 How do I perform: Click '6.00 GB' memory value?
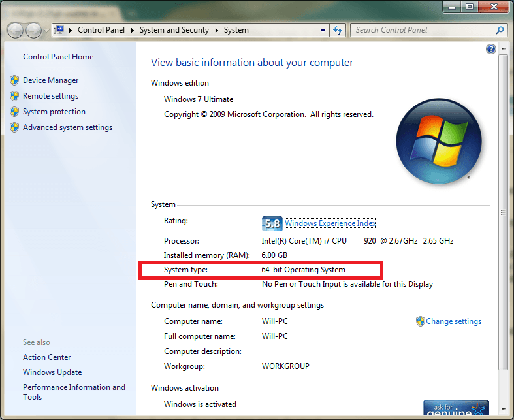pos(274,255)
